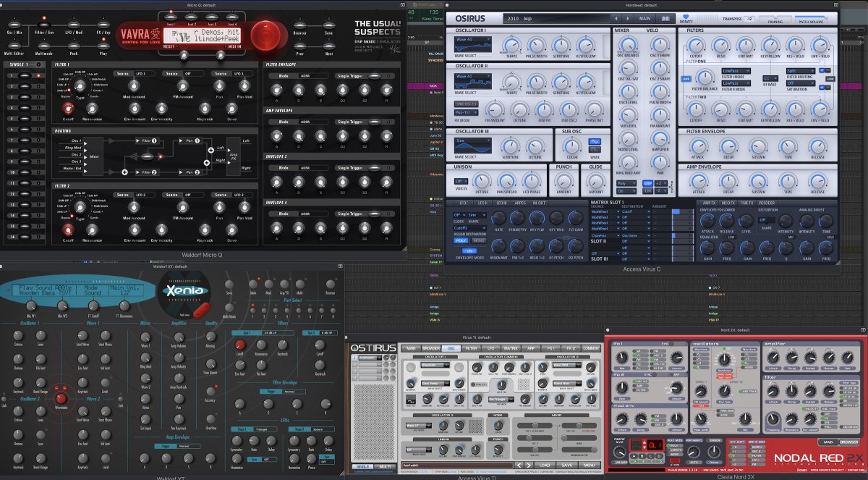Click the LOAD button in Ostirus
This screenshot has height=480, width=868.
coord(545,465)
